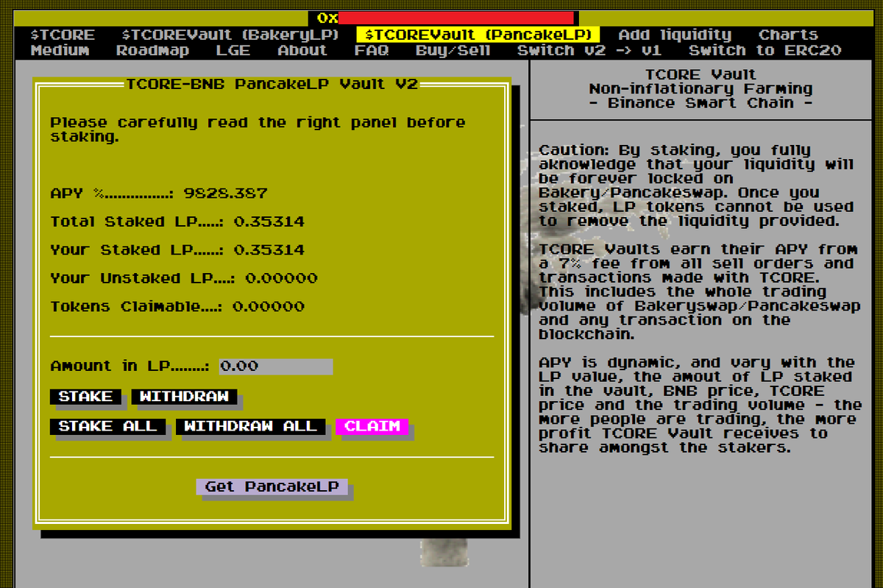Open the $TCORE menu item
The image size is (883, 588).
[63, 35]
